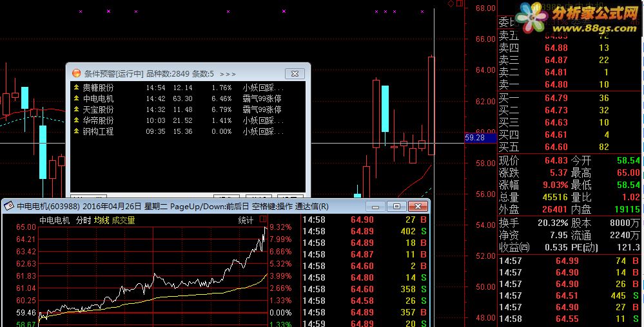The image size is (644, 327).
Task: Close the 条件预警 alert window
Action: [x=295, y=74]
